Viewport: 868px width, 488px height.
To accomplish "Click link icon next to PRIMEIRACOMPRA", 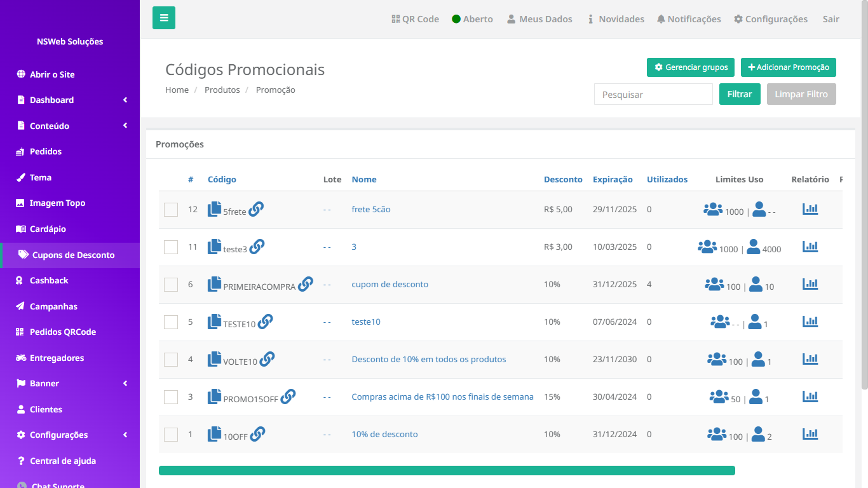I will 306,283.
